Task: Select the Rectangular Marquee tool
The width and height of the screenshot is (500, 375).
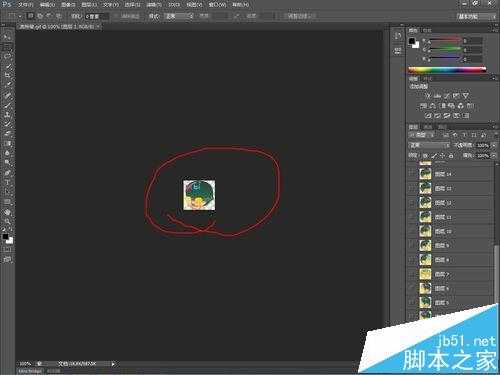Action: point(7,47)
